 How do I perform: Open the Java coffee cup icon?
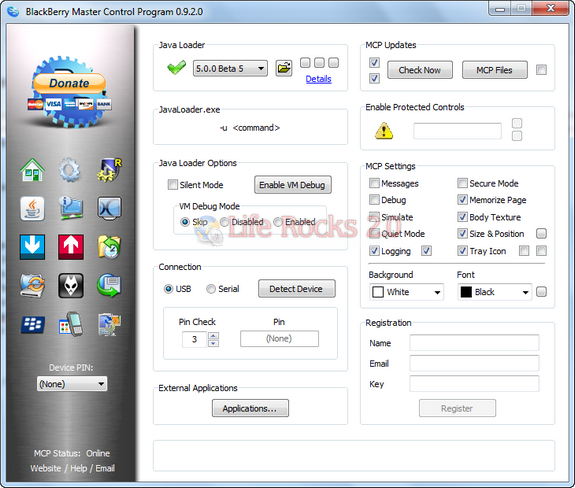pos(32,208)
